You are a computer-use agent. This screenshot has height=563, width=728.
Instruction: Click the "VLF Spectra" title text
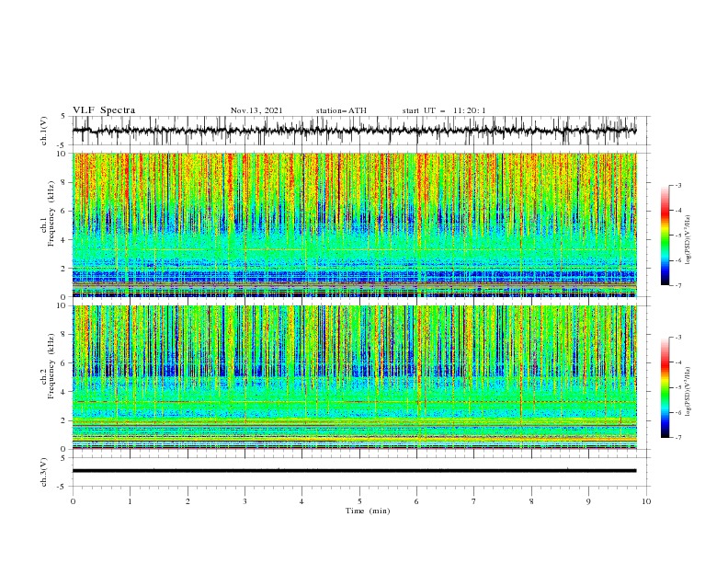104,110
